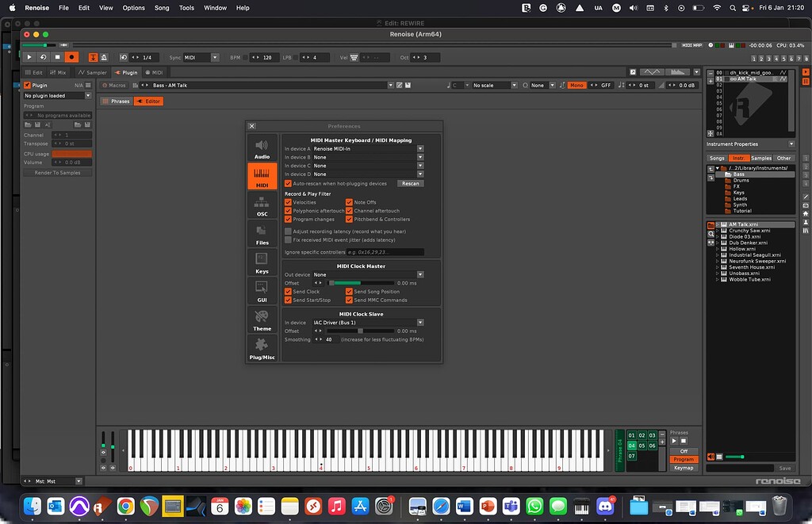Open the Tools menu

[186, 8]
